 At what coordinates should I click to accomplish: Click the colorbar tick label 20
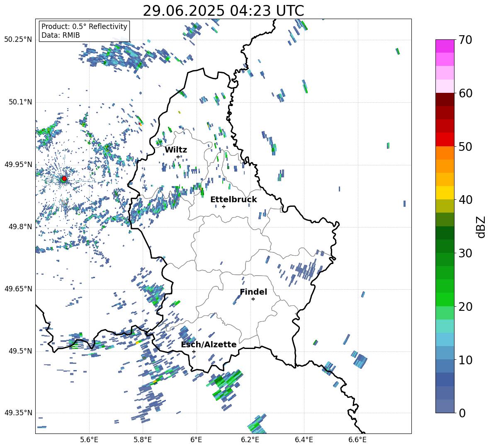click(465, 307)
